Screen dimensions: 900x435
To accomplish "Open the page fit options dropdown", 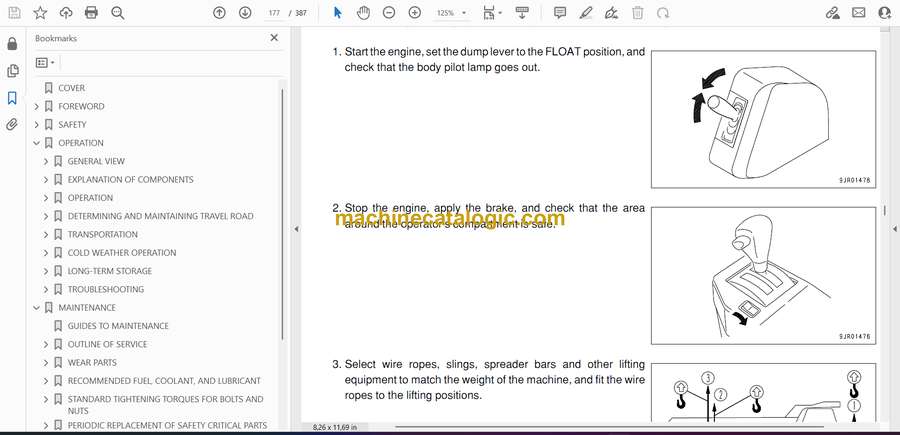I will pyautogui.click(x=492, y=13).
